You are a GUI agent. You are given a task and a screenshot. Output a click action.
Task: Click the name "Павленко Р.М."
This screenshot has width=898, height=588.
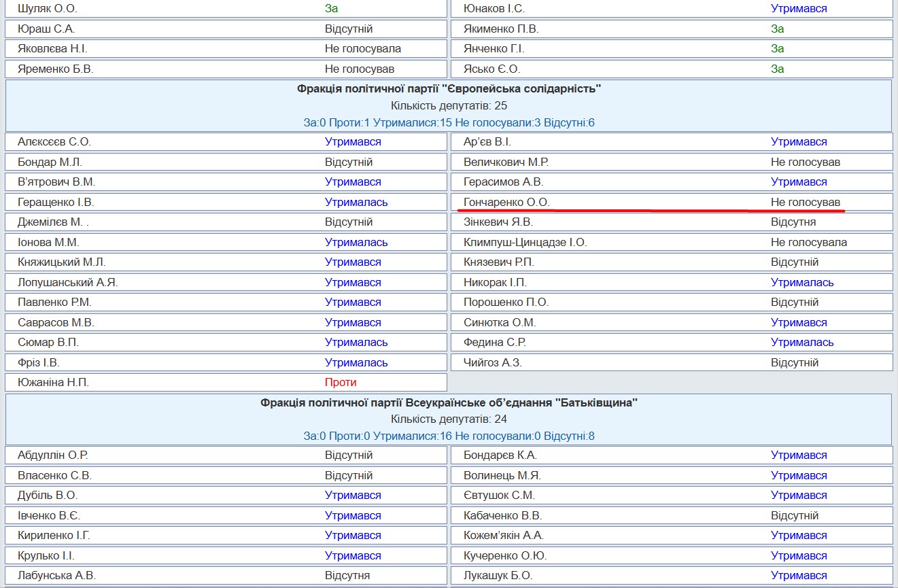[54, 302]
